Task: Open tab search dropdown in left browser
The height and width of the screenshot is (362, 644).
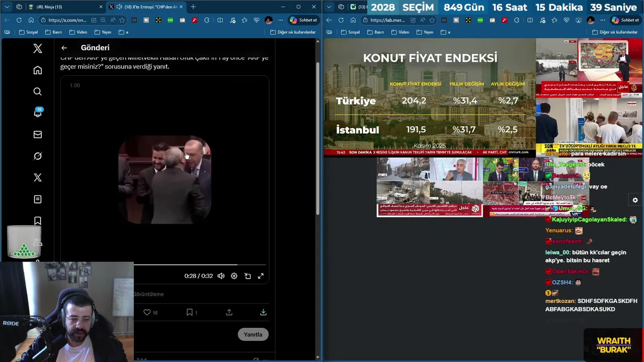Action: (x=7, y=7)
